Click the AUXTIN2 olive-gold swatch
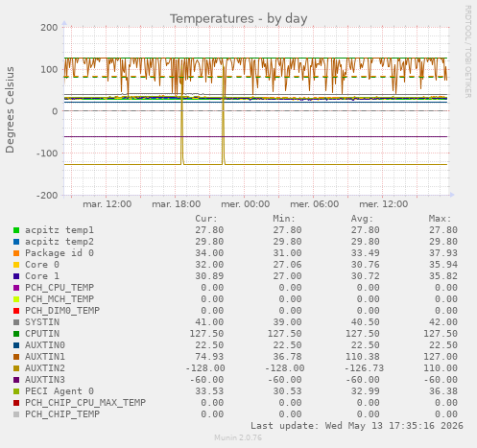The height and width of the screenshot is (448, 477). 16,368
